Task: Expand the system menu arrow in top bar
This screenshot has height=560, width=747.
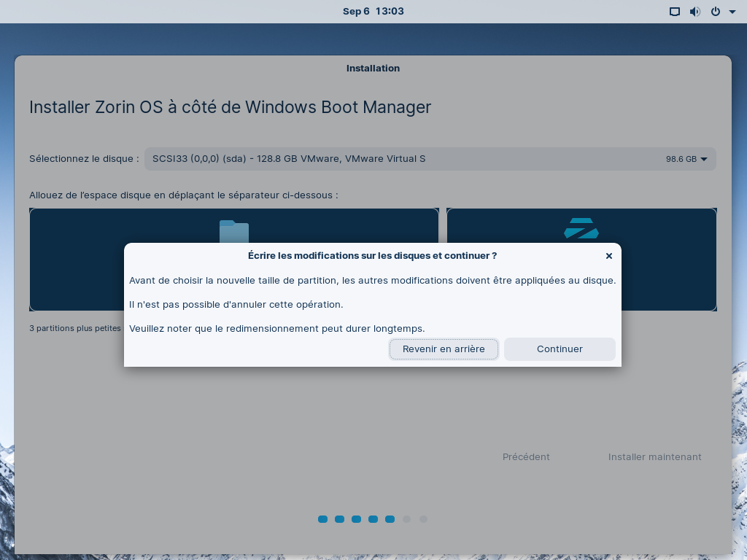Action: 732,12
